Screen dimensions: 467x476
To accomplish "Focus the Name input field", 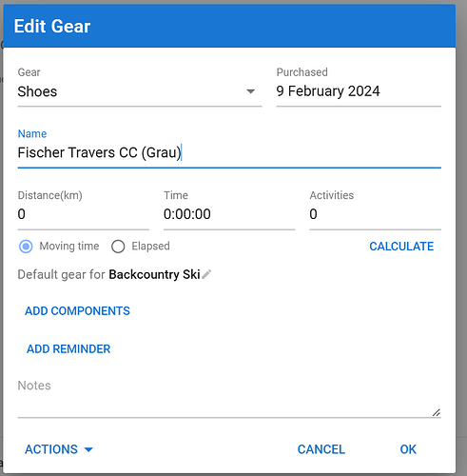I will tap(229, 152).
